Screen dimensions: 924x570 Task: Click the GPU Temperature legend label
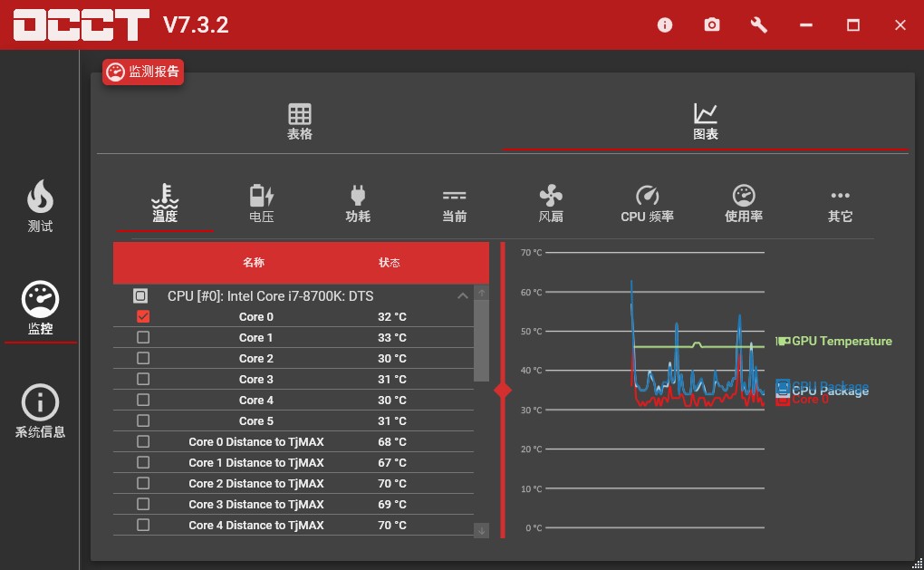click(842, 341)
